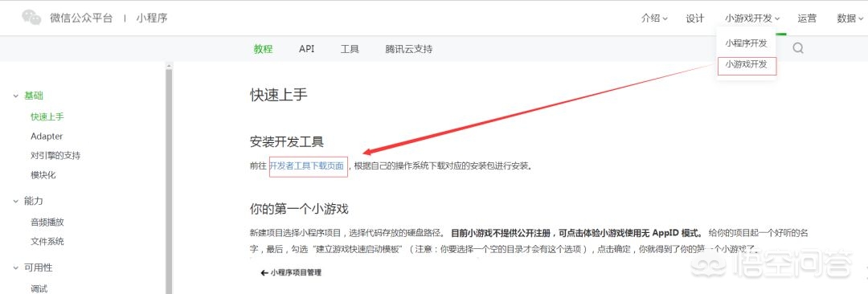Image resolution: width=868 pixels, height=294 pixels.
Task: Collapse the 能力 sidebar section
Action: (15, 201)
